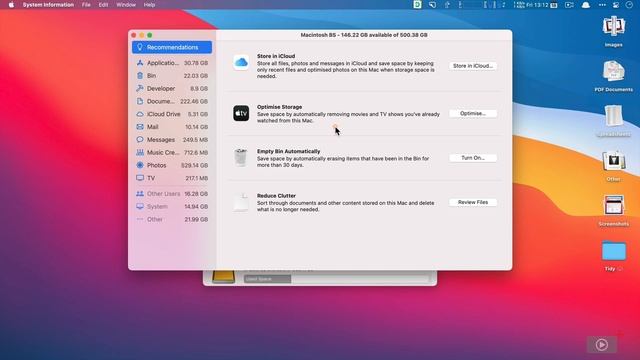Click the screen recording menu bar icon

569,5
